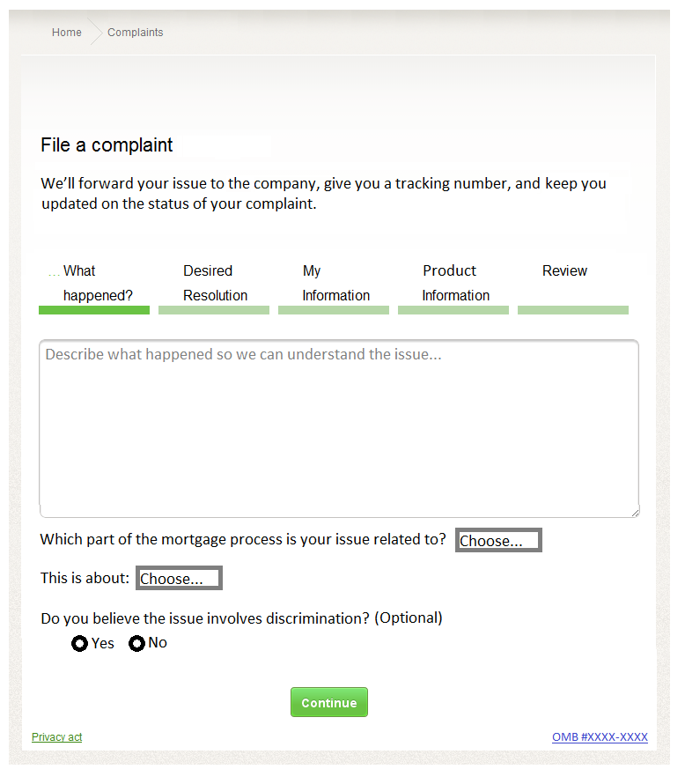
Task: Switch to the What happened? step
Action: pyautogui.click(x=97, y=283)
